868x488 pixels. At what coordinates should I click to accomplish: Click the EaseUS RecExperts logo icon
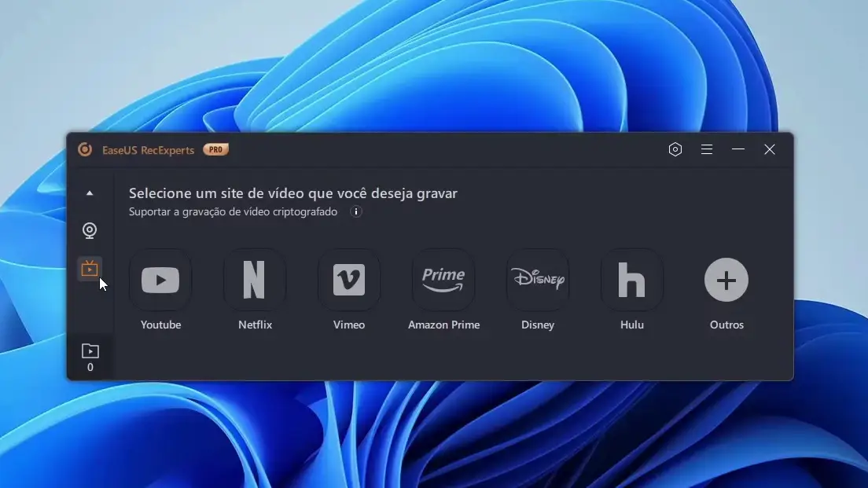pyautogui.click(x=85, y=149)
